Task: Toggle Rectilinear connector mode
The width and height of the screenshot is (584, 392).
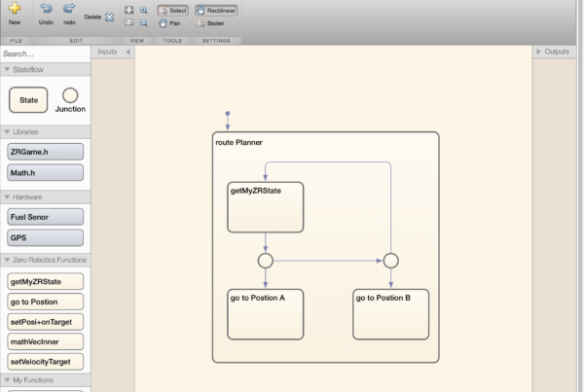Action: coord(216,10)
